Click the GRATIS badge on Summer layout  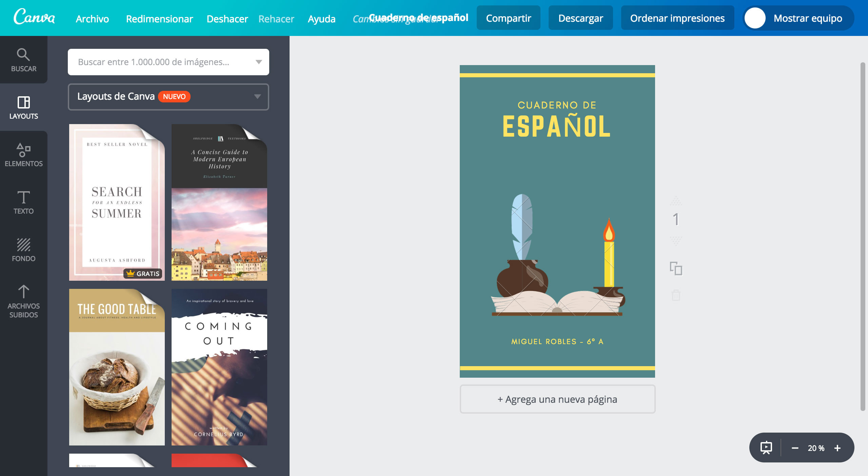(143, 273)
